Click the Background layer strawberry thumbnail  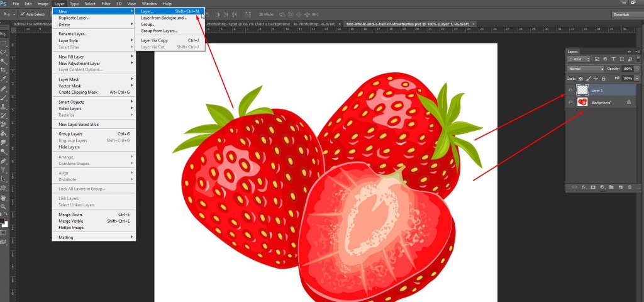(582, 102)
